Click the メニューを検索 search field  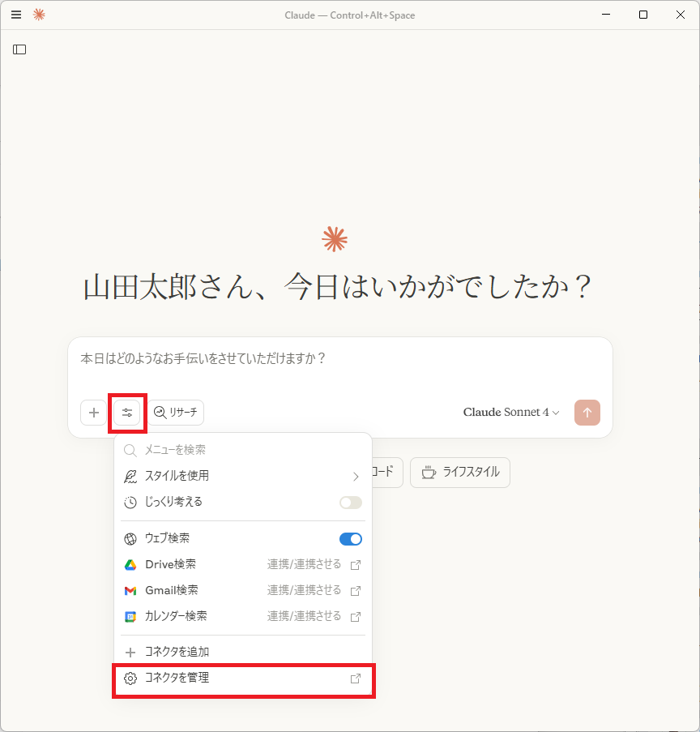[243, 450]
